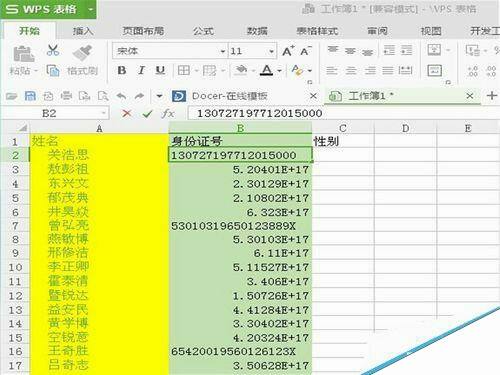Click the Save icon in quick toolbar
Viewport: 500px width, 375px height.
[30, 96]
